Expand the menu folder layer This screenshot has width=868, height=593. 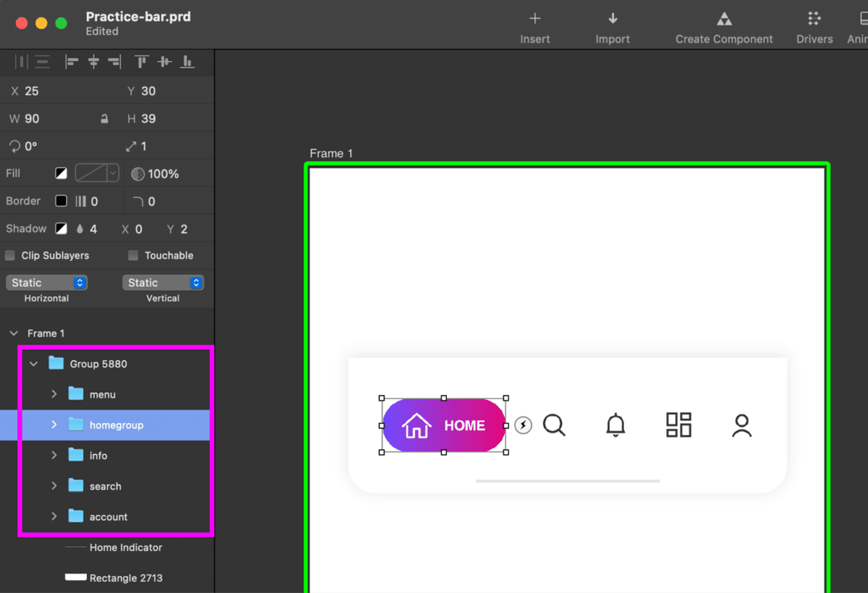pos(54,394)
